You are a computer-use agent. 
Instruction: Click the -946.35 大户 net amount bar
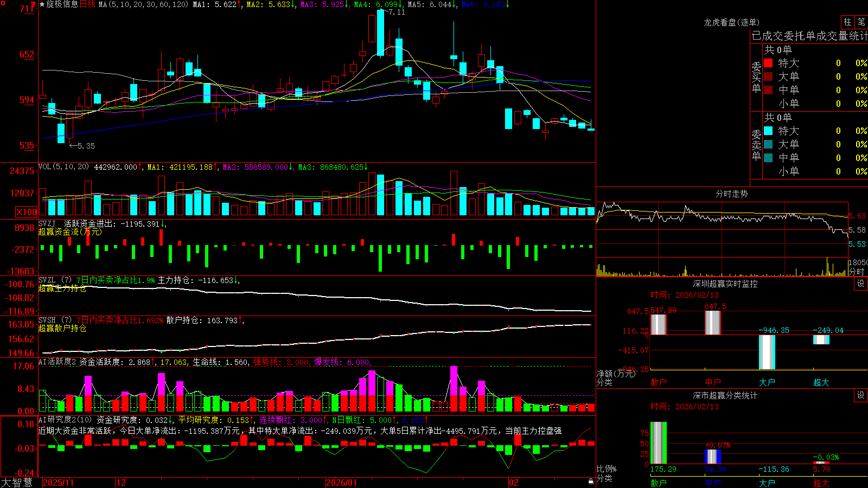click(767, 352)
